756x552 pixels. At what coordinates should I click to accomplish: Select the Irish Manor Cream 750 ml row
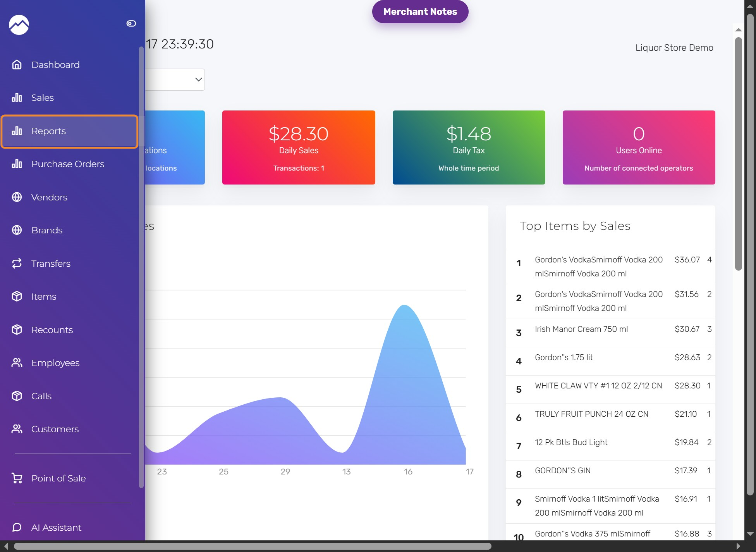point(610,333)
